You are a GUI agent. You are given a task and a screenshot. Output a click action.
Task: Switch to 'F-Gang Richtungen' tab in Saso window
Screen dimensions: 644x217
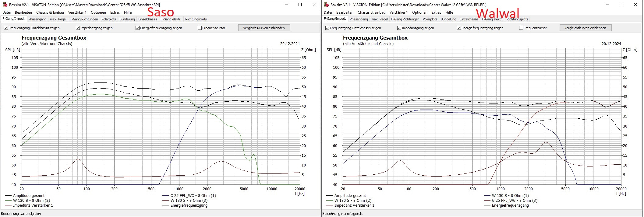(84, 19)
